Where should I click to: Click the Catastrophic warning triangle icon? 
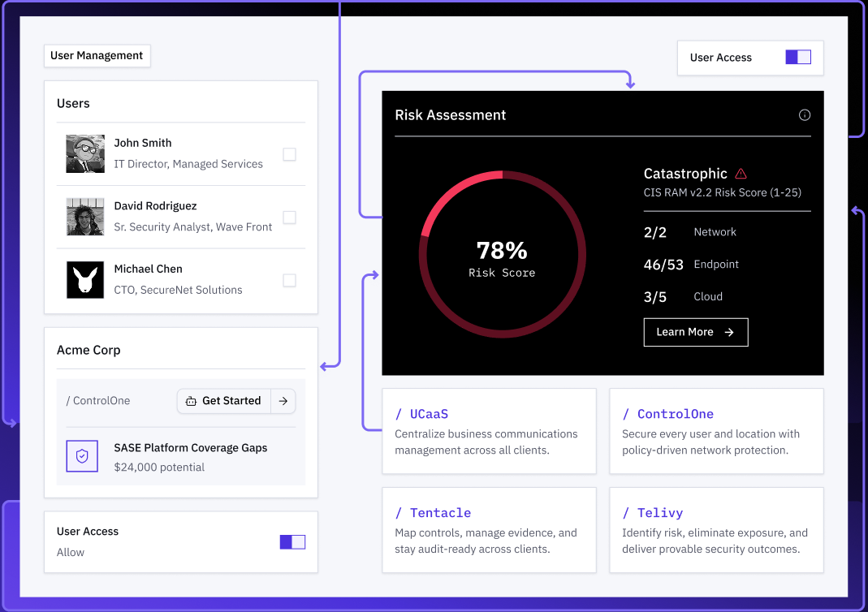(x=741, y=174)
